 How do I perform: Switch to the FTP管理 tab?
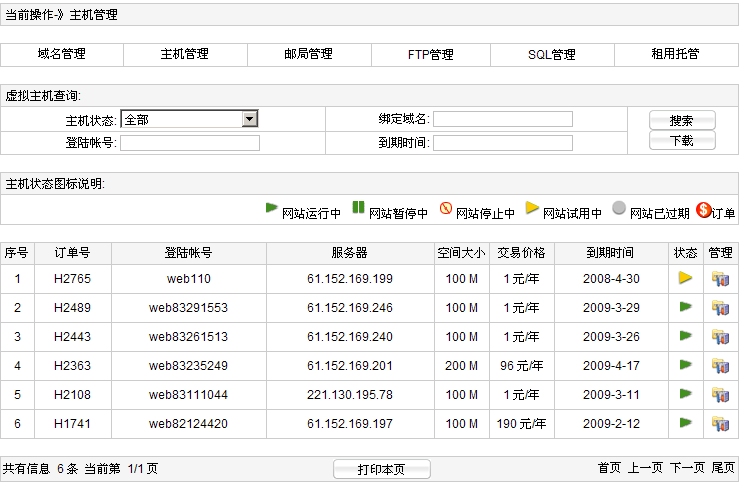pyautogui.click(x=431, y=54)
